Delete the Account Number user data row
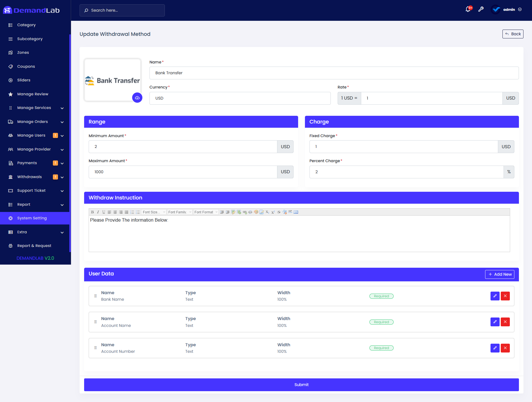532x402 pixels. tap(505, 348)
